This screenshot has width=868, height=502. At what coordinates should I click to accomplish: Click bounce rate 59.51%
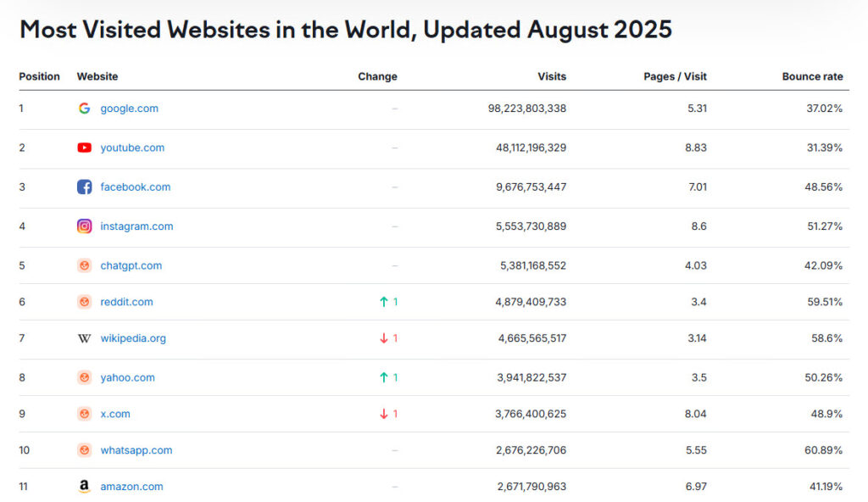click(x=825, y=302)
